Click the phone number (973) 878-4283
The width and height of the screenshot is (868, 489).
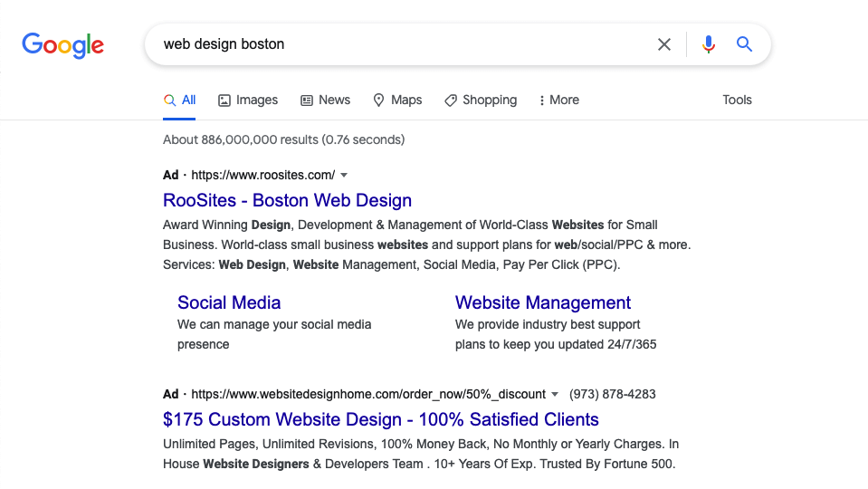click(612, 394)
